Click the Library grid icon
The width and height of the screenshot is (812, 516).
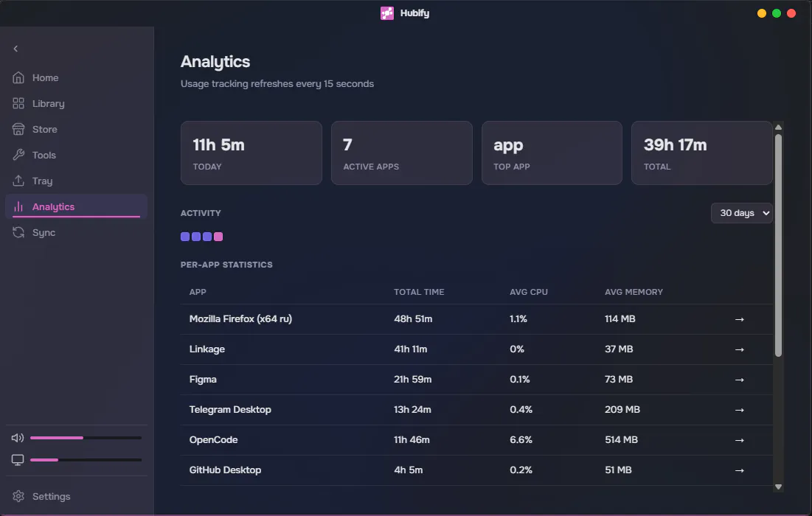18,103
